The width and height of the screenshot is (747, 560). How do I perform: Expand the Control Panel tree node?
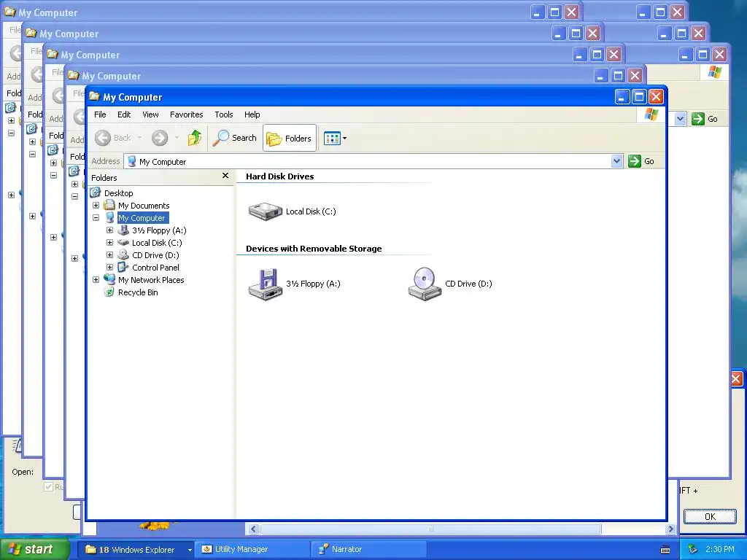click(x=109, y=267)
